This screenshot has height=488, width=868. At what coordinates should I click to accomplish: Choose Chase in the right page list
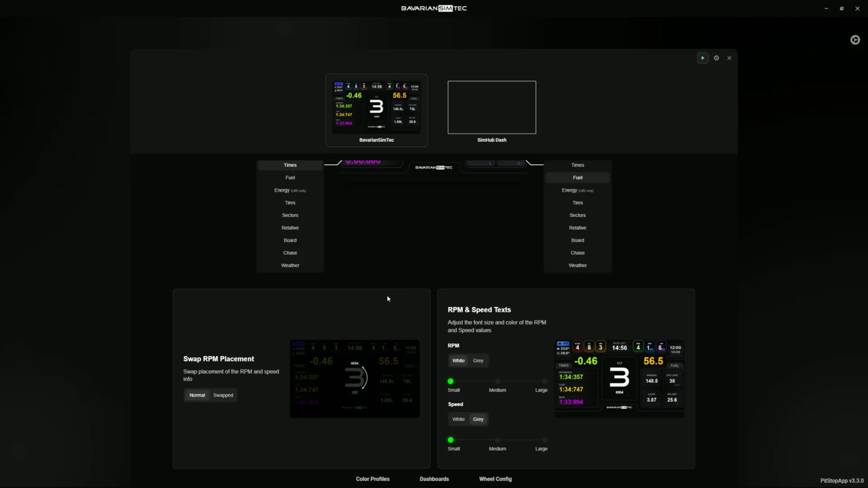coord(578,253)
